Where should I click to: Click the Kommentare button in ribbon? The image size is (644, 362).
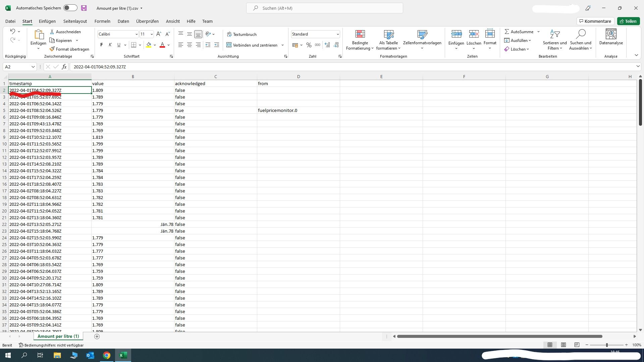594,21
